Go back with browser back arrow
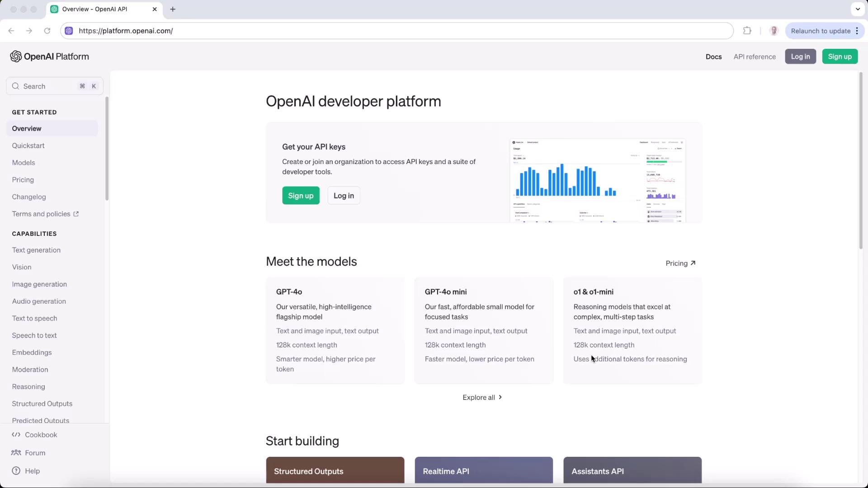This screenshot has width=868, height=488. [11, 31]
